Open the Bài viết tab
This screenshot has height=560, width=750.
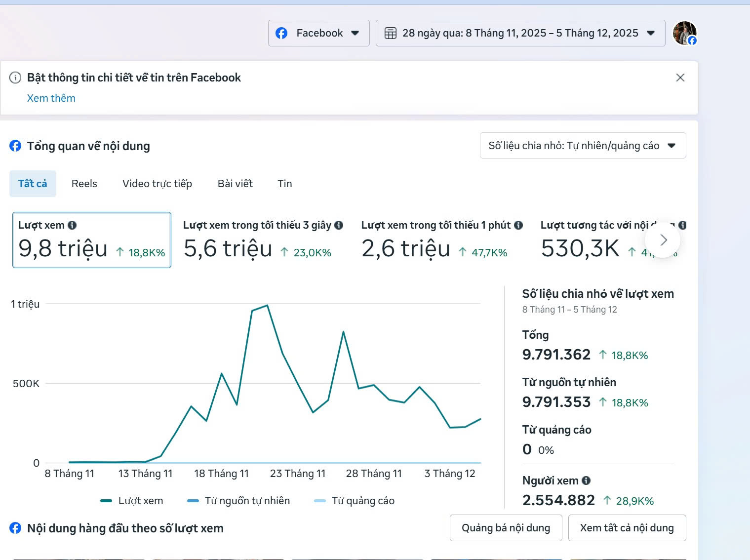[235, 184]
